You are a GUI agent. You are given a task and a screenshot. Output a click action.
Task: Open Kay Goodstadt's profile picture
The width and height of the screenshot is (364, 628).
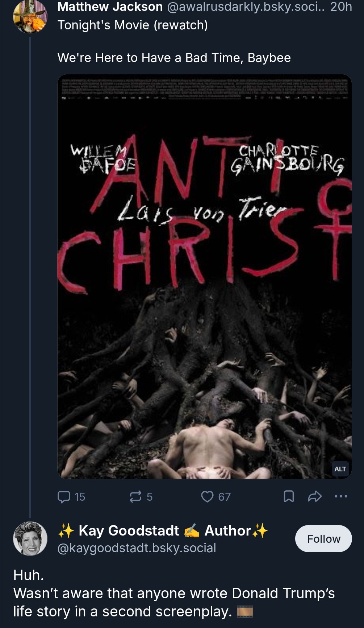(x=30, y=538)
